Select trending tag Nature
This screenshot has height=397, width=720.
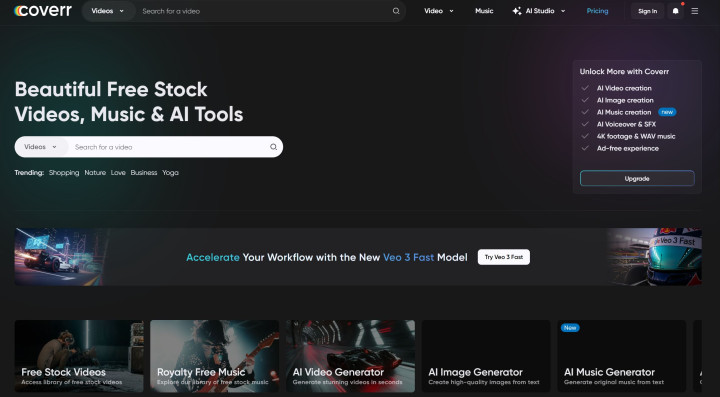point(95,173)
